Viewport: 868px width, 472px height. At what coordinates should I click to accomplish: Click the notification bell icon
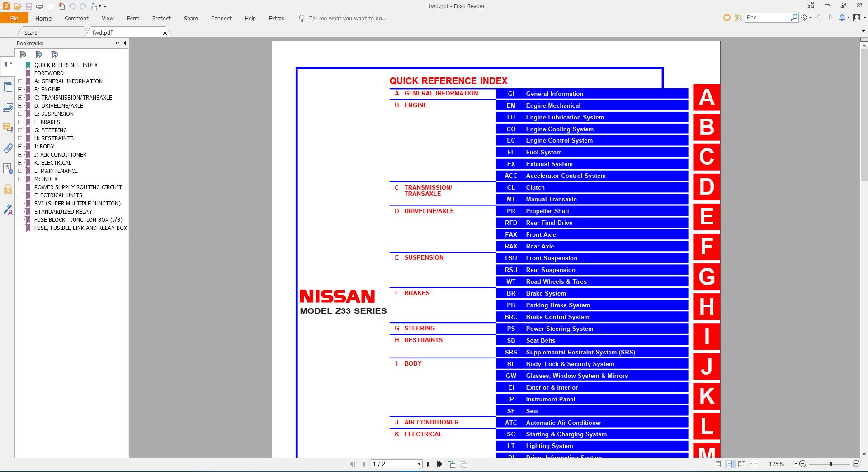pyautogui.click(x=842, y=18)
